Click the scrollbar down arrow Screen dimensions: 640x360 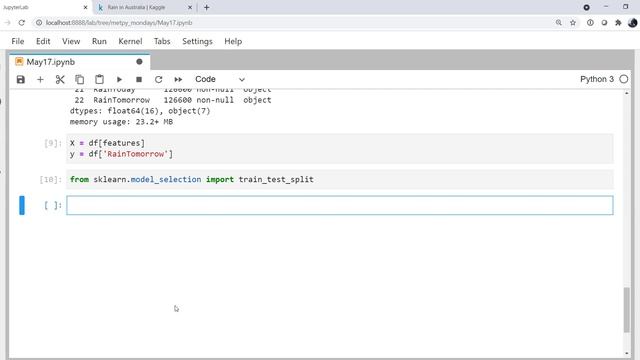(x=627, y=353)
